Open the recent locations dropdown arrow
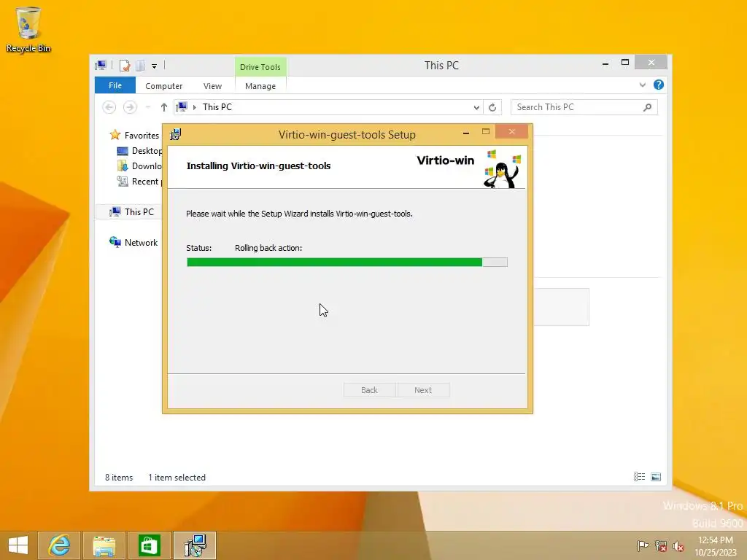Viewport: 747px width, 560px height. click(147, 107)
